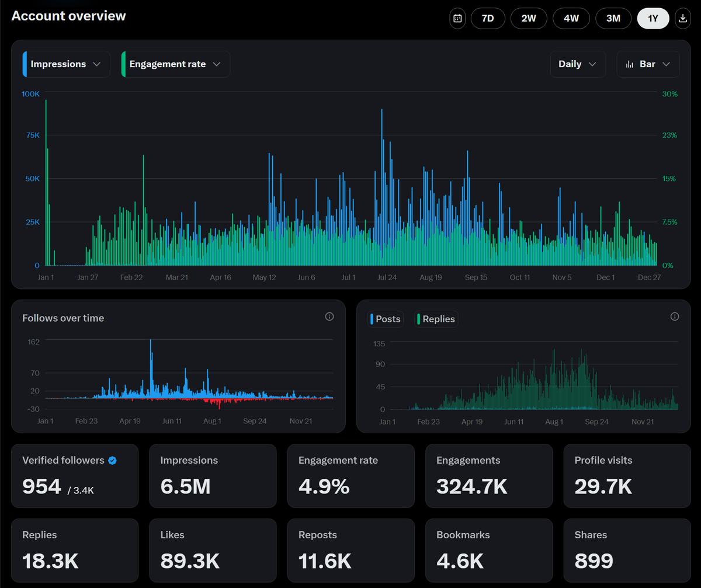Open the Impressions metric dropdown
Screen dimensions: 701x588
[x=65, y=64]
